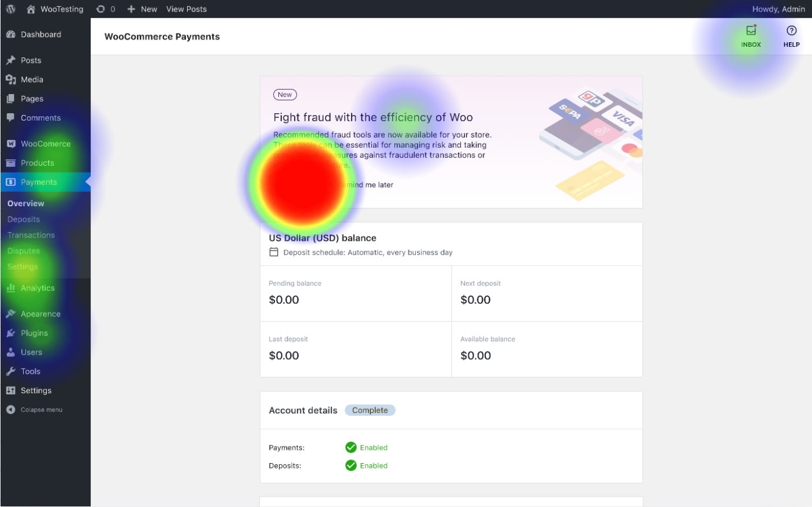Click the Settings sliders icon
The height and width of the screenshot is (507, 812).
[10, 390]
